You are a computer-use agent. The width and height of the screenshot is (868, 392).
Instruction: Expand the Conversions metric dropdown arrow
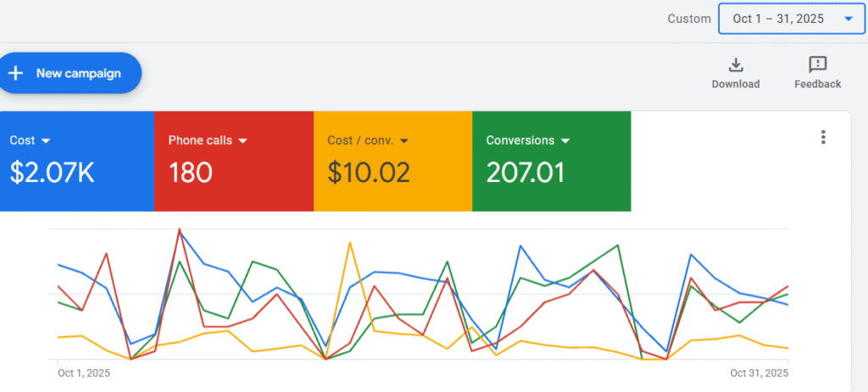[x=565, y=141]
